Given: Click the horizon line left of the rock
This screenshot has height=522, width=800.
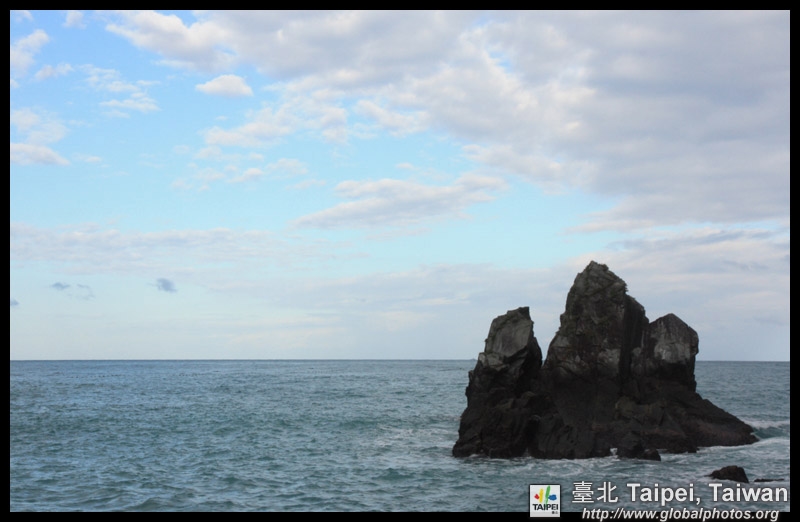Looking at the screenshot, I should (x=250, y=360).
